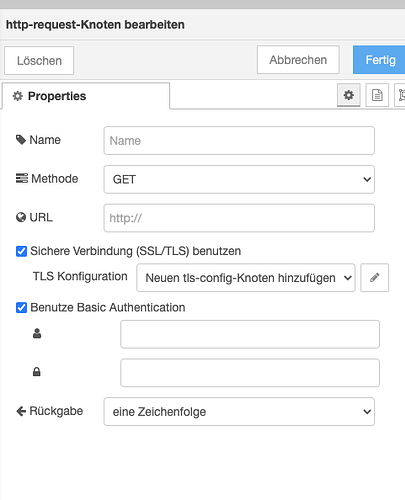Select the Properties tab
The image size is (405, 500).
pyautogui.click(x=86, y=96)
